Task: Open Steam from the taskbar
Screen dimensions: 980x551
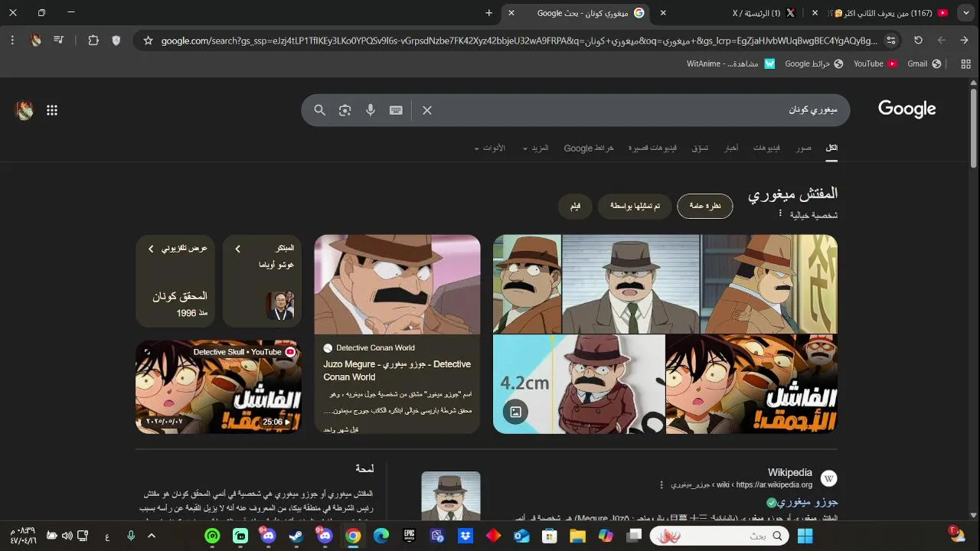Action: click(x=296, y=536)
